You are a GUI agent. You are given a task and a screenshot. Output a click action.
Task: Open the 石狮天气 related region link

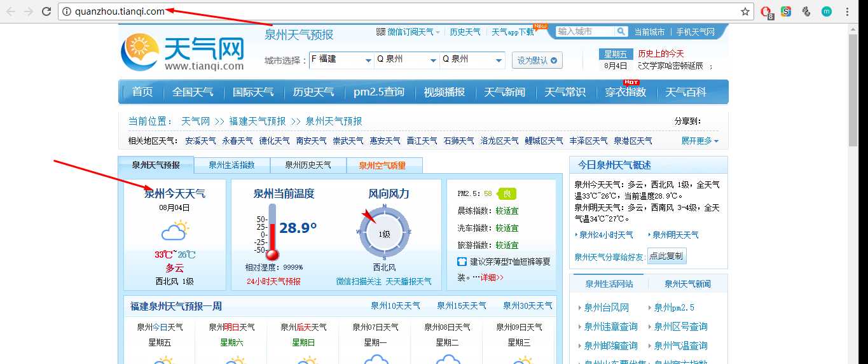458,141
